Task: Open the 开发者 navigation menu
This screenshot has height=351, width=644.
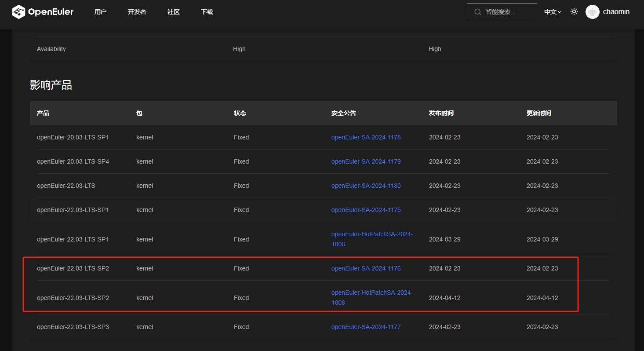Action: (x=137, y=12)
